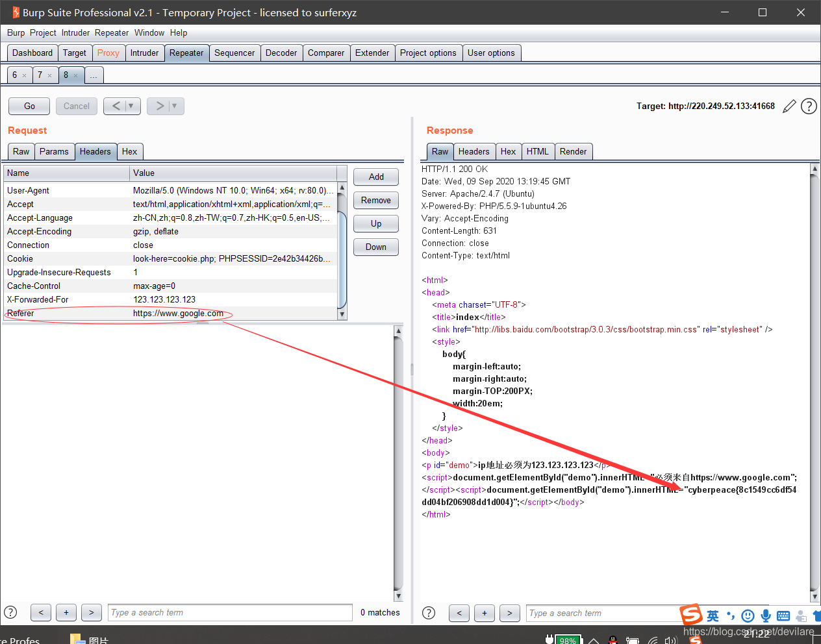The height and width of the screenshot is (644, 821).
Task: Open the Burp menu
Action: coord(16,33)
